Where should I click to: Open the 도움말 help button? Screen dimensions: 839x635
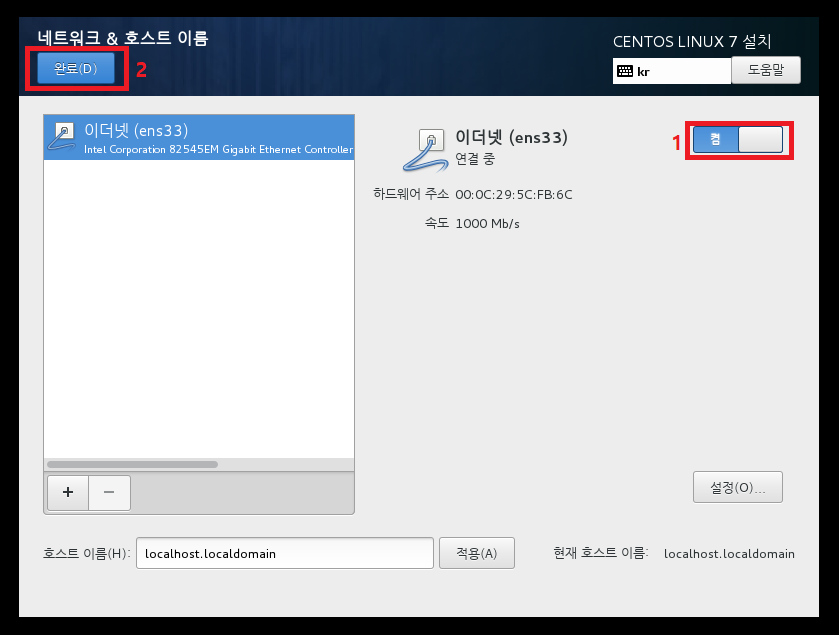766,70
